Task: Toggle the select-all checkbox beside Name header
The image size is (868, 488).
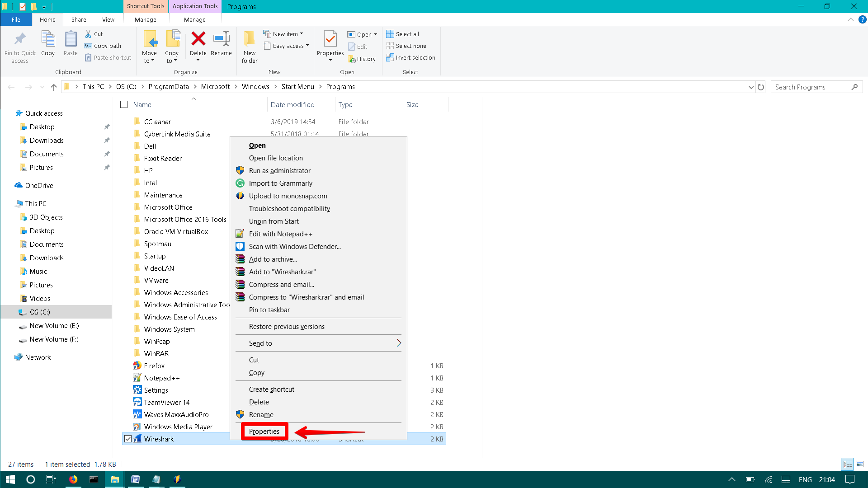Action: tap(124, 104)
